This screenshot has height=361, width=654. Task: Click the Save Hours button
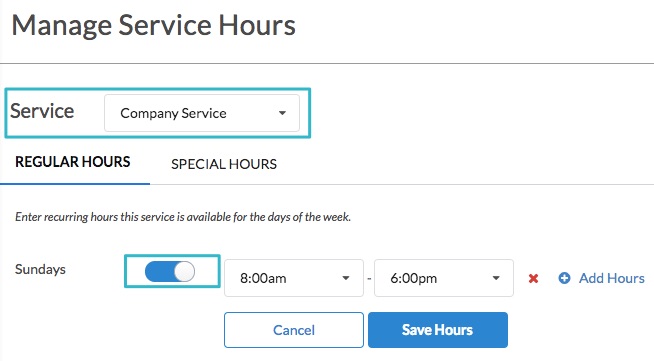click(438, 330)
